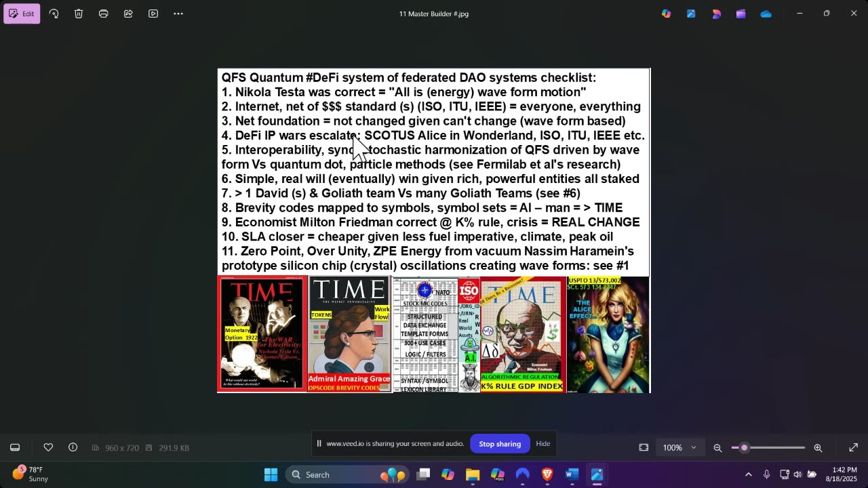Minimize the Photos window
This screenshot has height=488, width=868.
point(800,14)
